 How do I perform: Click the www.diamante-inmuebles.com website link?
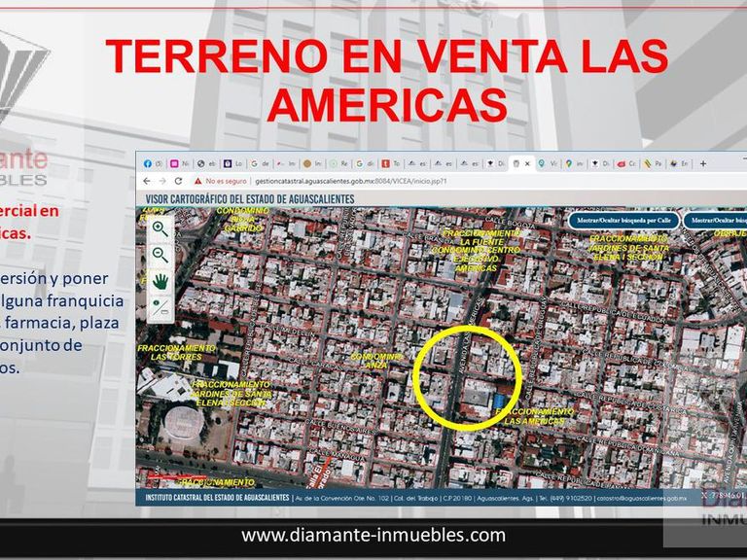[x=373, y=535]
